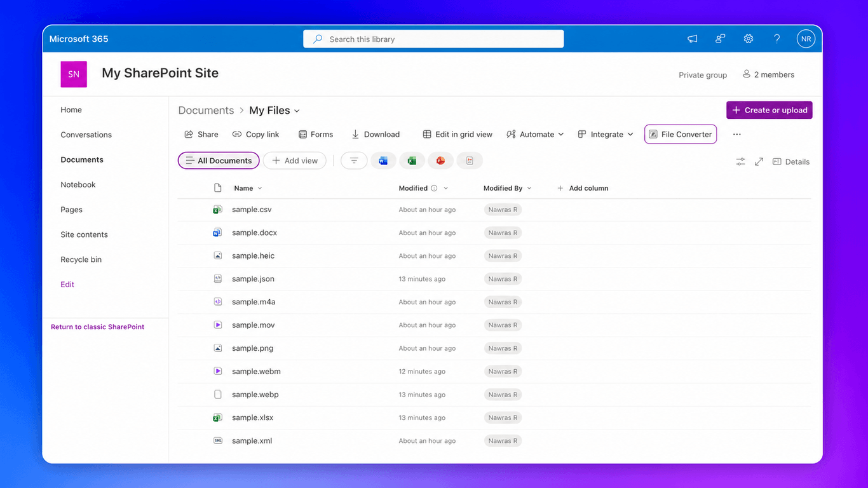The image size is (868, 488).
Task: Click the Modified column info icon
Action: click(x=434, y=188)
